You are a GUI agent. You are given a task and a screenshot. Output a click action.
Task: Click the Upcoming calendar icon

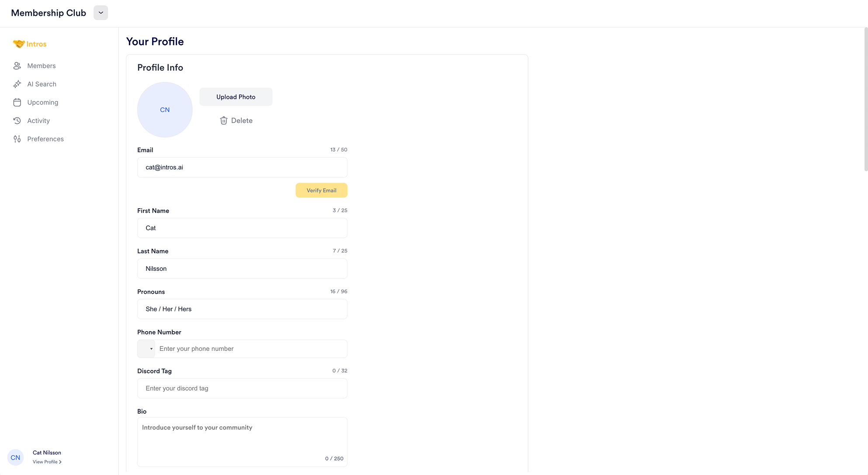17,102
